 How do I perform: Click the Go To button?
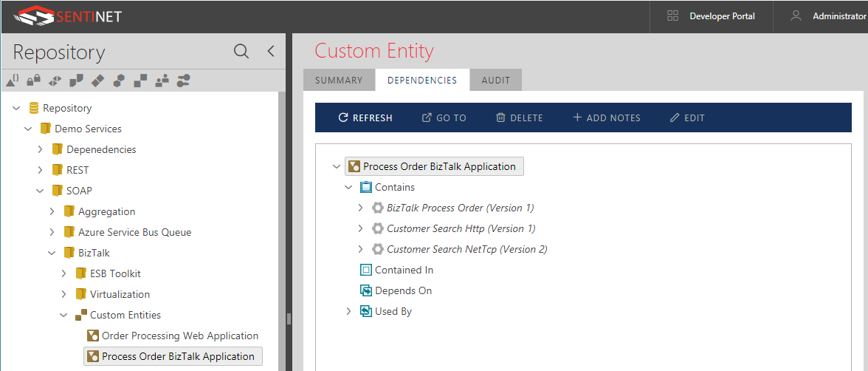pyautogui.click(x=444, y=118)
